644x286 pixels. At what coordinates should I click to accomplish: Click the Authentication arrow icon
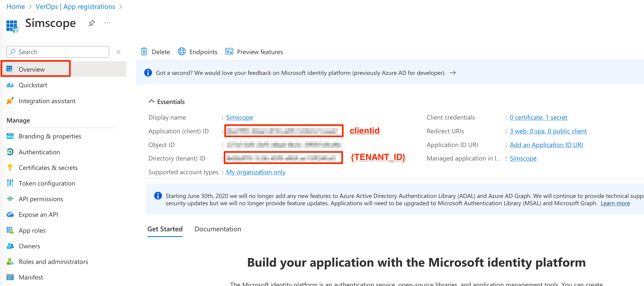[10, 152]
